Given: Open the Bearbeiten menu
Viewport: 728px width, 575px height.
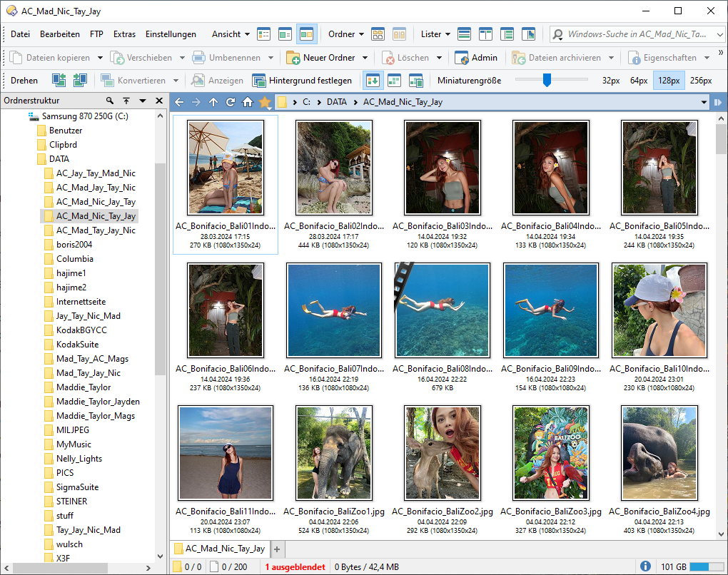Looking at the screenshot, I should [60, 34].
